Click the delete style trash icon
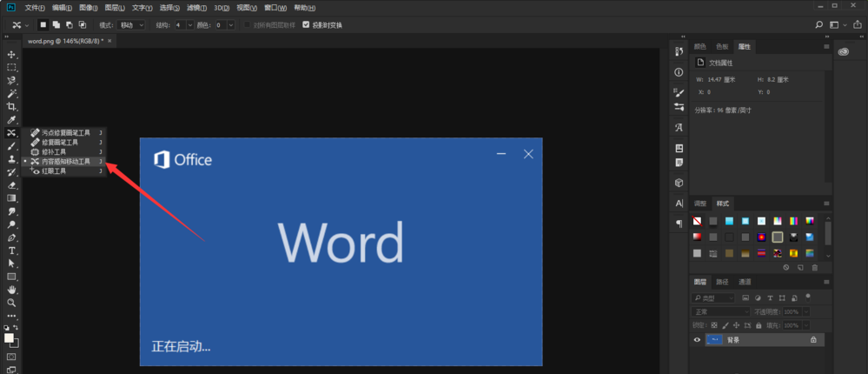868x374 pixels. [x=814, y=268]
